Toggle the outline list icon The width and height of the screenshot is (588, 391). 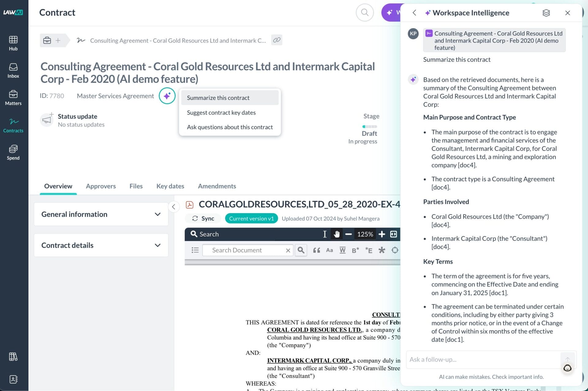click(x=195, y=250)
